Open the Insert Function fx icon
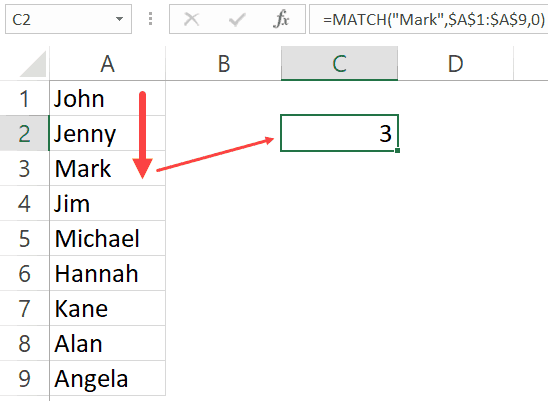The image size is (548, 401). (x=281, y=19)
